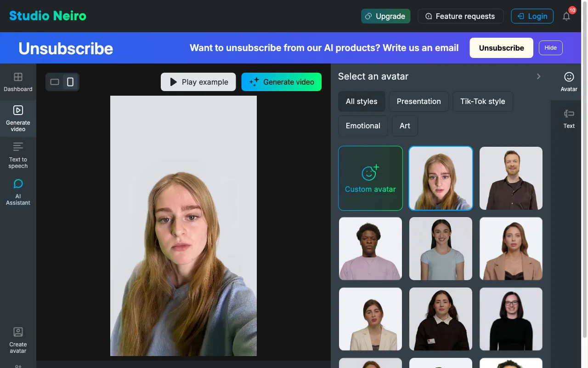
Task: Open Feature requests
Action: click(x=460, y=16)
